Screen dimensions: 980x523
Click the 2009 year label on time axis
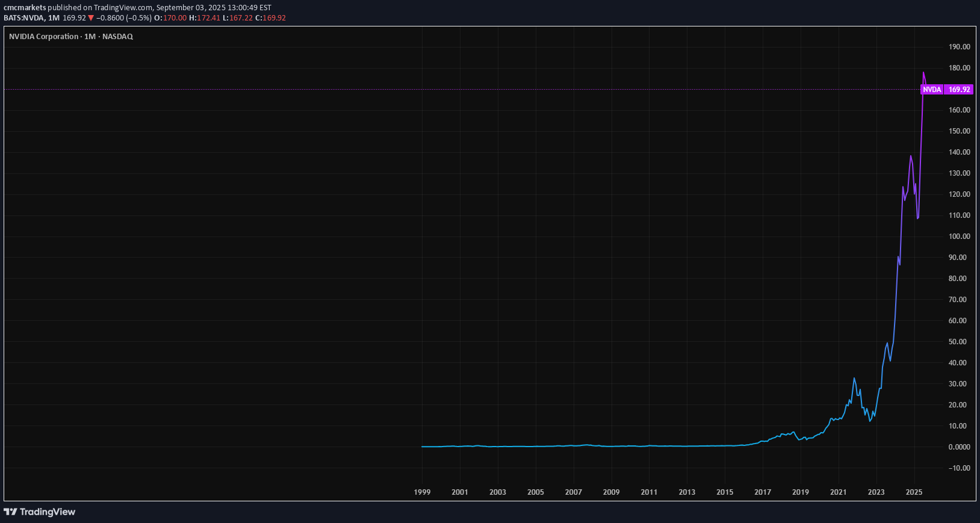(x=612, y=492)
